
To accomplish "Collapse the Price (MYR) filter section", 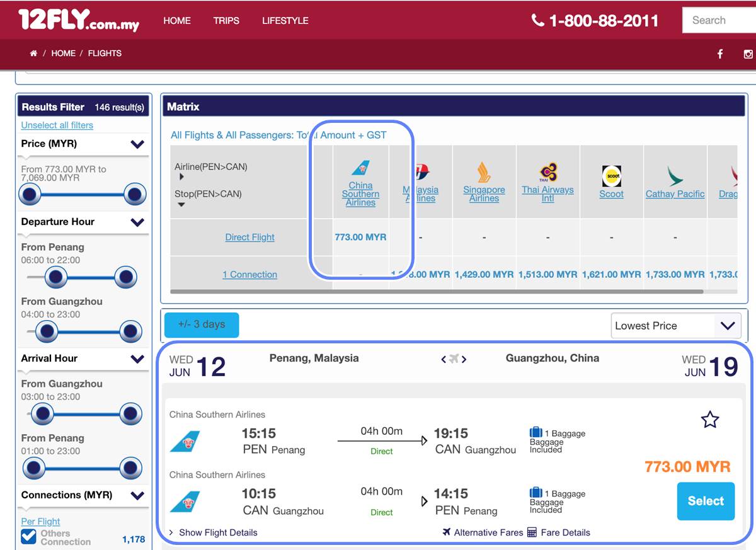I will click(137, 144).
